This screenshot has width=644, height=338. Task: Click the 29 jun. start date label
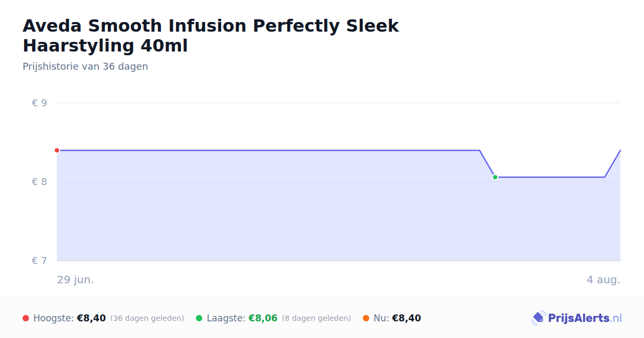point(75,280)
